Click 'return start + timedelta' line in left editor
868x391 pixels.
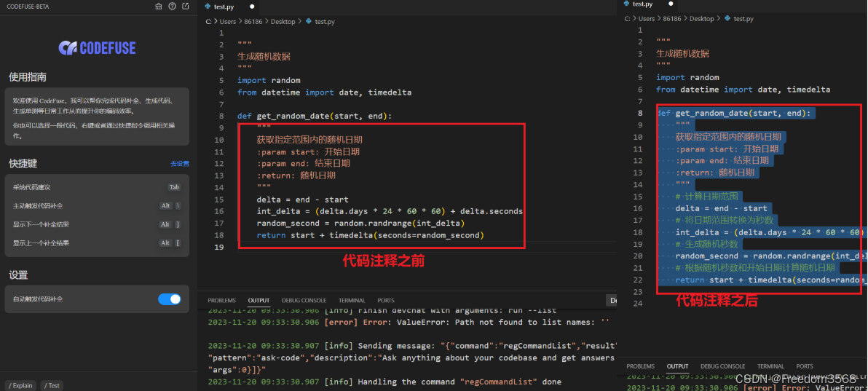371,235
